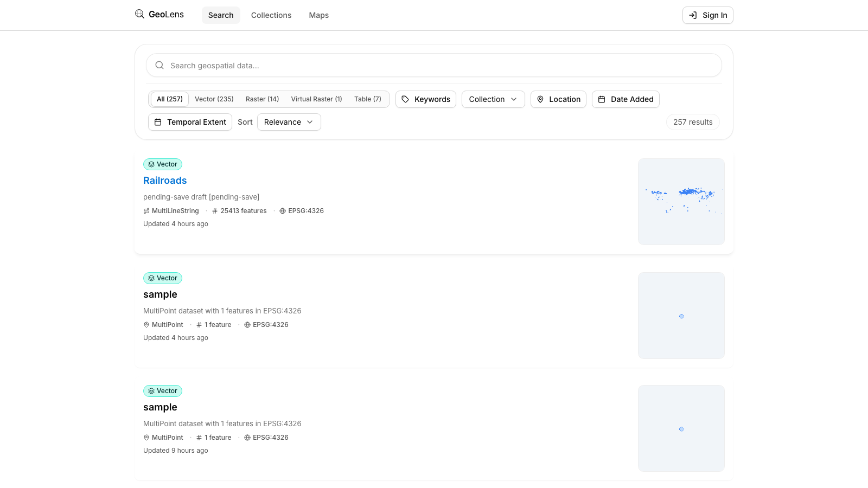This screenshot has width=868, height=488.
Task: Open the Maps section
Action: click(318, 15)
